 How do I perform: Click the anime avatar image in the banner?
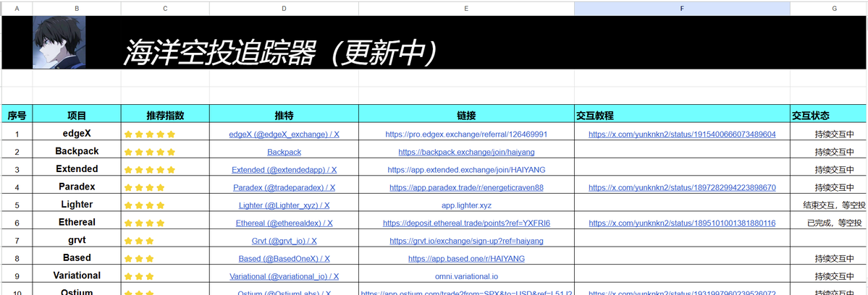tap(59, 43)
